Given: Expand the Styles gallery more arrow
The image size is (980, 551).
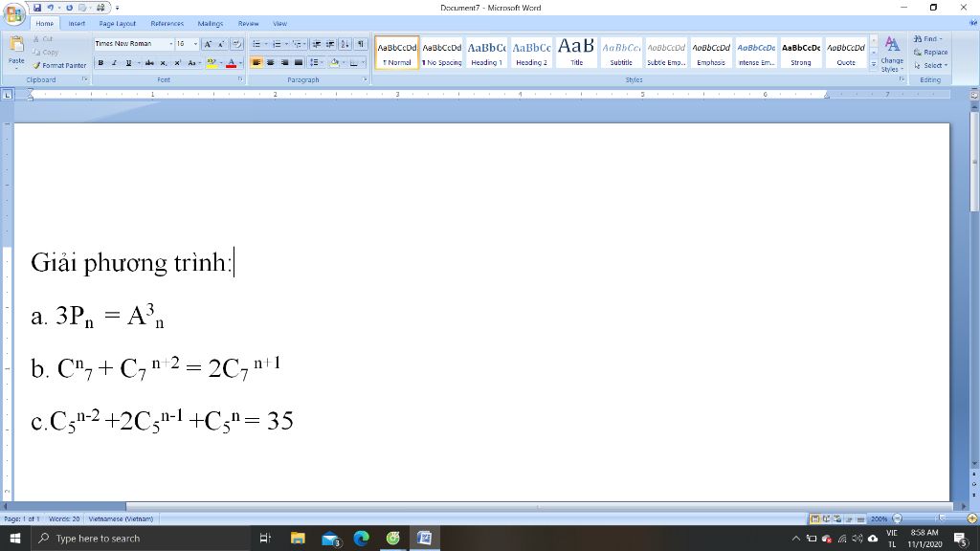Looking at the screenshot, I should point(874,63).
